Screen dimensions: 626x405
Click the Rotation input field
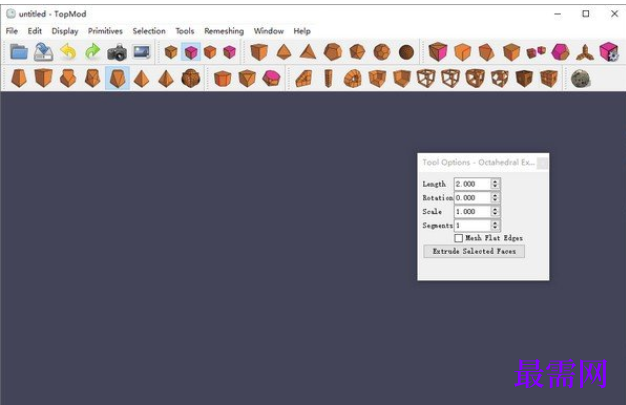click(473, 198)
